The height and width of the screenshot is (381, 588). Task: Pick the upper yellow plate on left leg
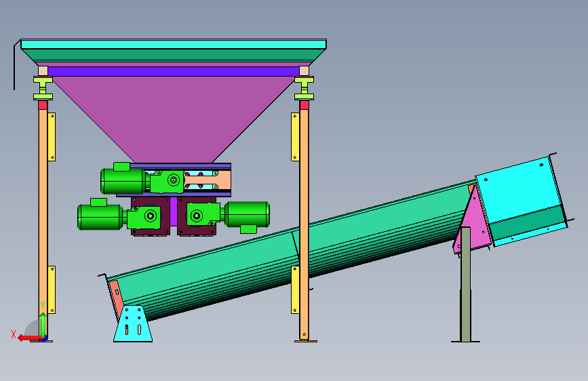tap(52, 137)
